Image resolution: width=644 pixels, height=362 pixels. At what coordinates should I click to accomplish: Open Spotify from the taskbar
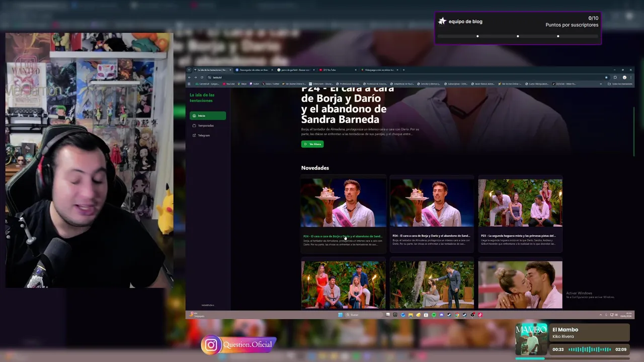point(434,315)
